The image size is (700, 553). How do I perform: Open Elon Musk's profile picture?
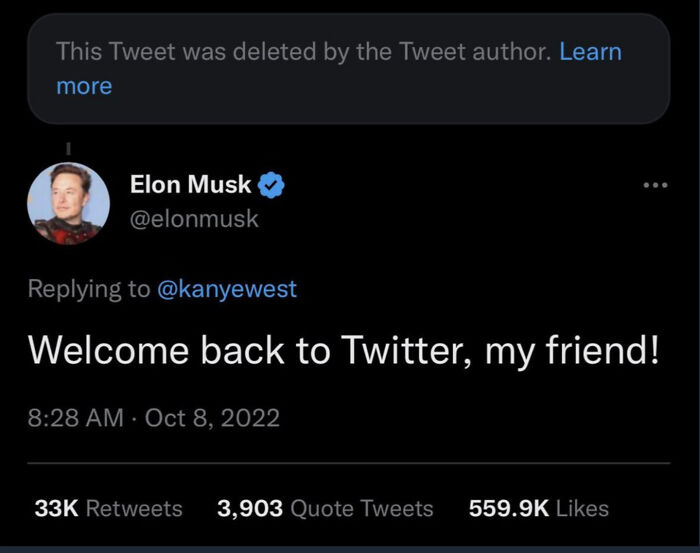coord(68,203)
